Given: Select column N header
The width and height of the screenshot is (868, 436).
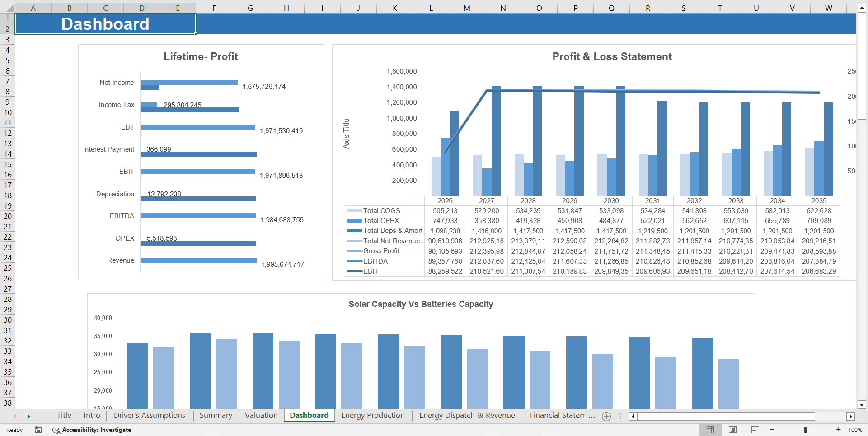Looking at the screenshot, I should (x=503, y=8).
